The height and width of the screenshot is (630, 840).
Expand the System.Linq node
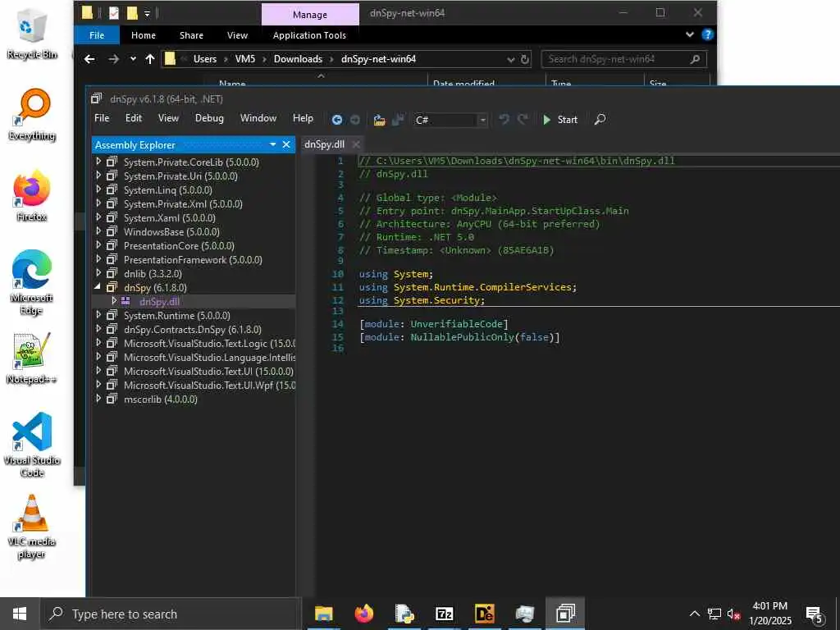click(x=98, y=189)
